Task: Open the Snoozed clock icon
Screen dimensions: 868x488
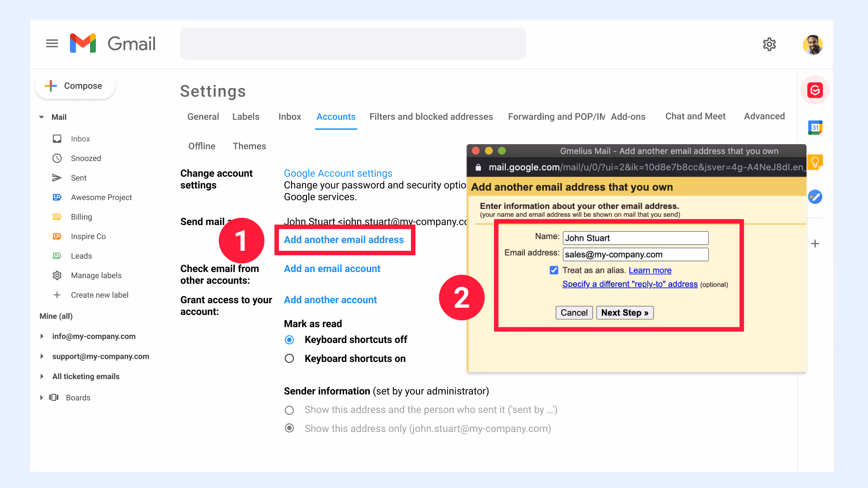Action: pyautogui.click(x=57, y=158)
